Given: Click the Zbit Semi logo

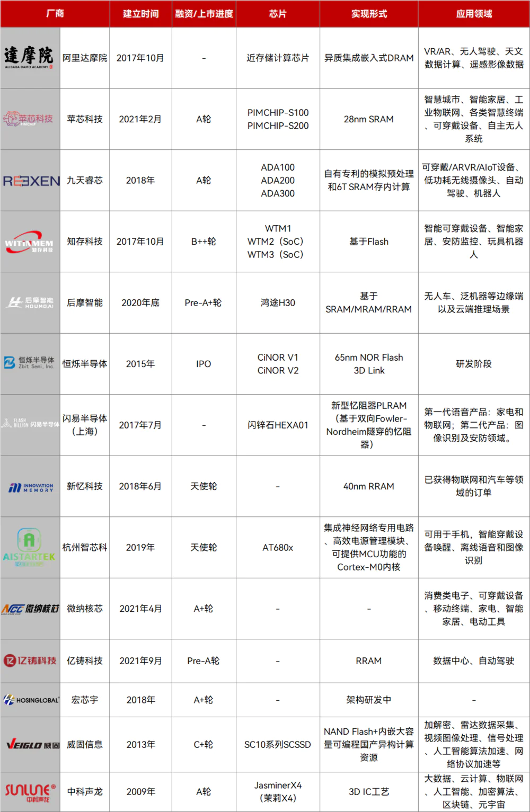Looking at the screenshot, I should 30,363.
